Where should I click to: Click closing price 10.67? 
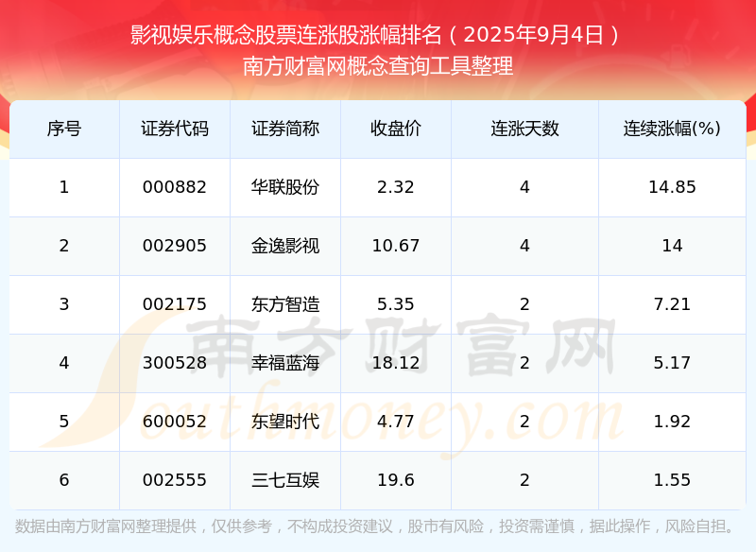(x=396, y=246)
